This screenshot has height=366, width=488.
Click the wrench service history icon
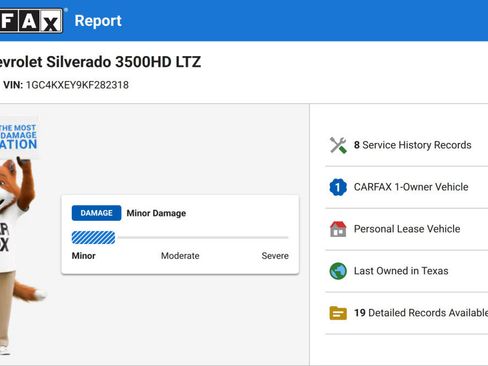click(x=338, y=145)
